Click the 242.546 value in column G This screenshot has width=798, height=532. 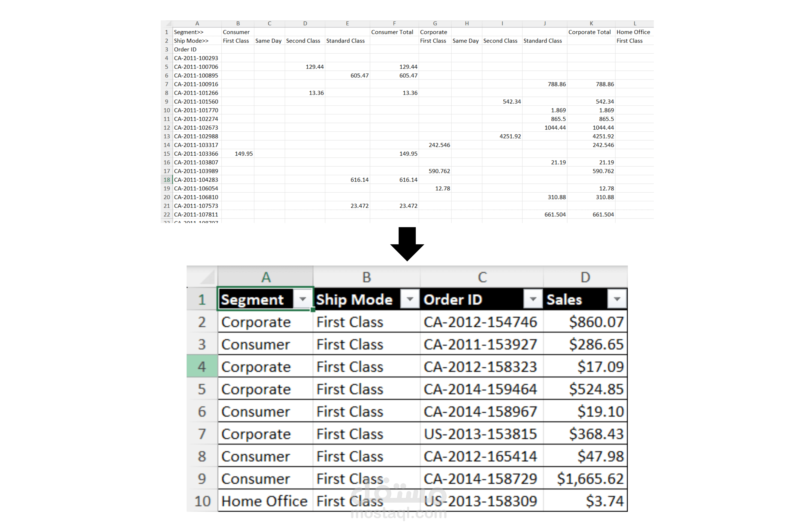[435, 145]
